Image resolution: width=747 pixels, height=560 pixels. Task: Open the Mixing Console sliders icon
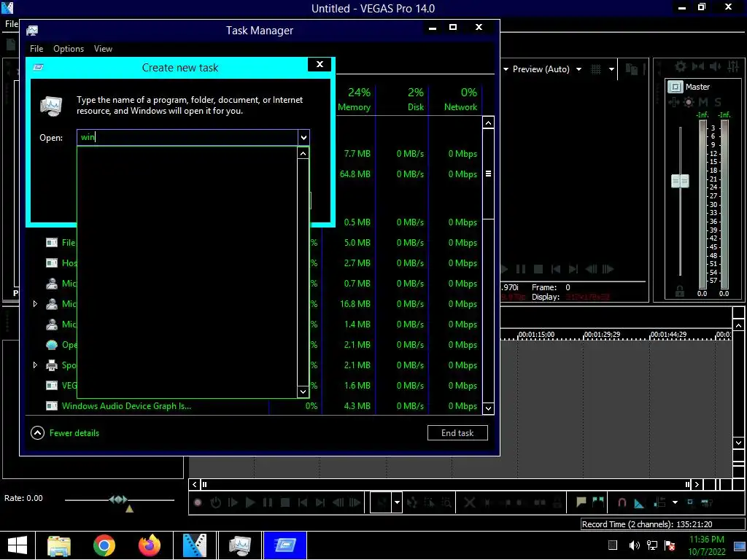coord(733,66)
